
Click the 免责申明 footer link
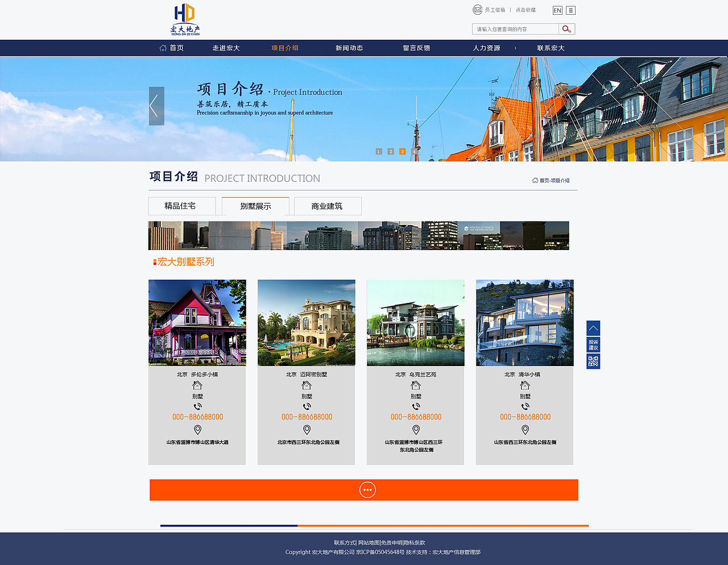coord(392,543)
